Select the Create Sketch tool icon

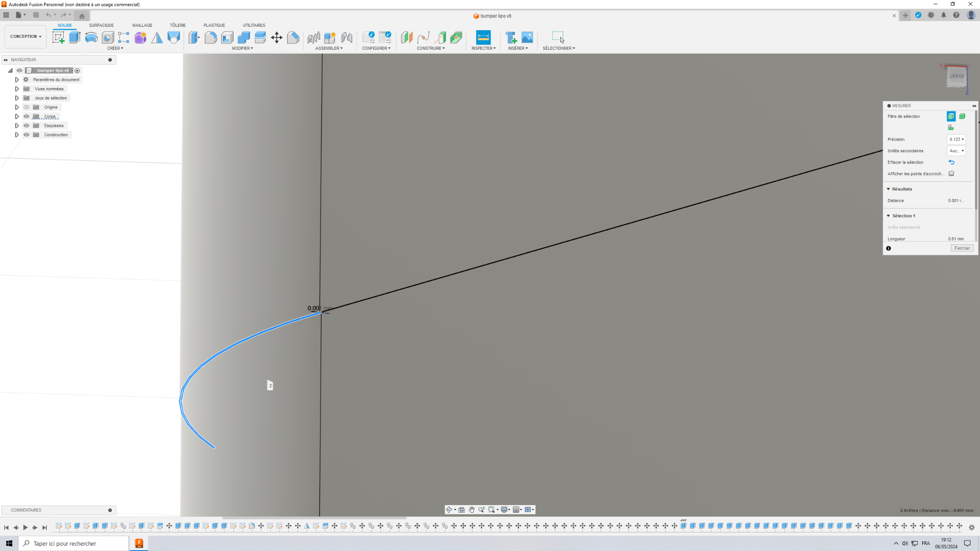(58, 37)
